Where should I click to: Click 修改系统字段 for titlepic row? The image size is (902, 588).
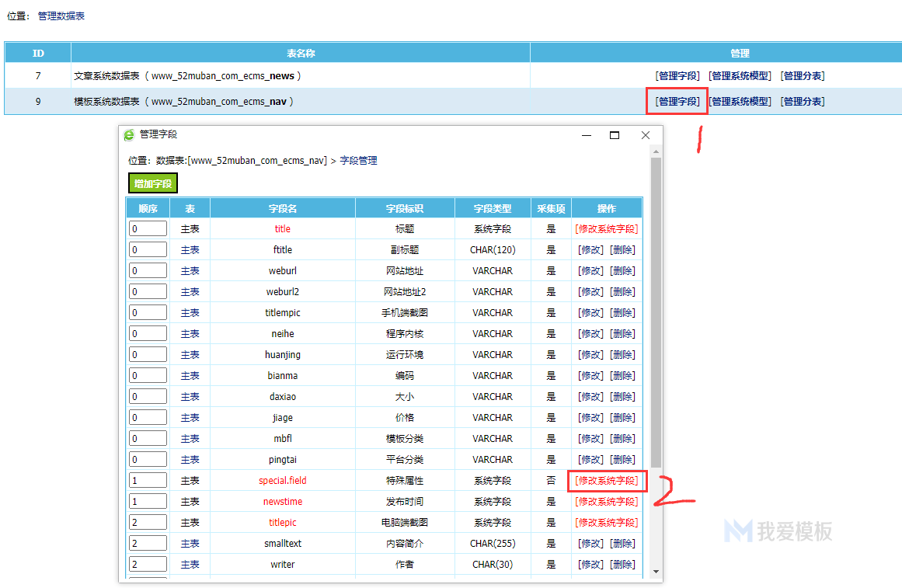click(606, 523)
